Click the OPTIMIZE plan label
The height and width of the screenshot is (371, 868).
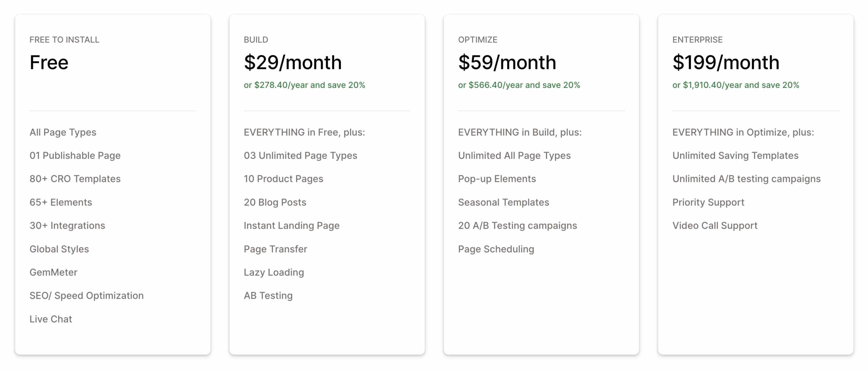(x=477, y=40)
